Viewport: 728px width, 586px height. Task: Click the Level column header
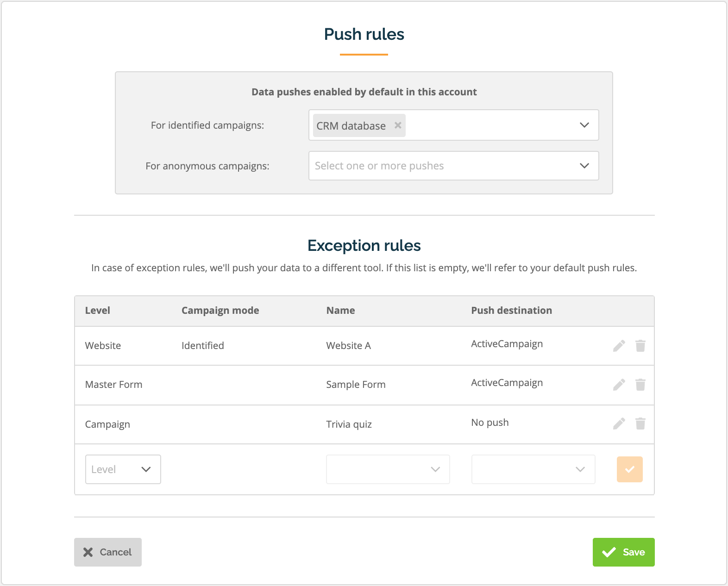(x=98, y=311)
